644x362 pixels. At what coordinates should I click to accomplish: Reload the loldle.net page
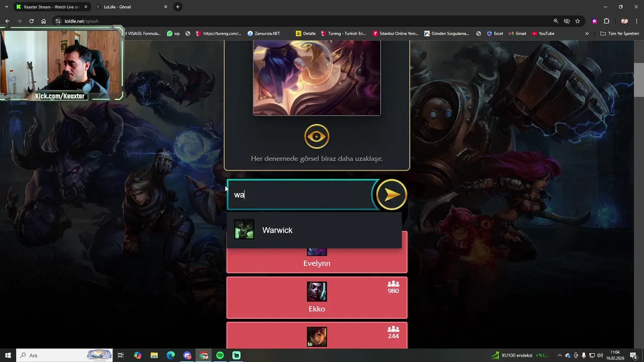coord(31,21)
